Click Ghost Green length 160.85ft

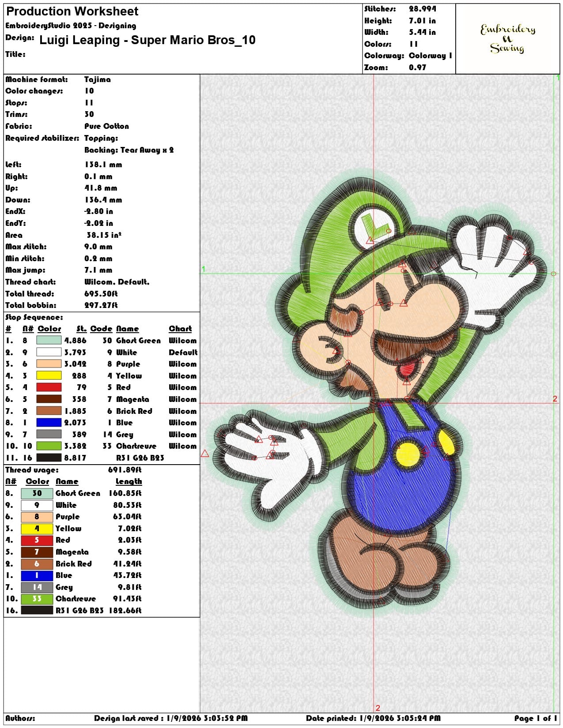click(x=125, y=493)
